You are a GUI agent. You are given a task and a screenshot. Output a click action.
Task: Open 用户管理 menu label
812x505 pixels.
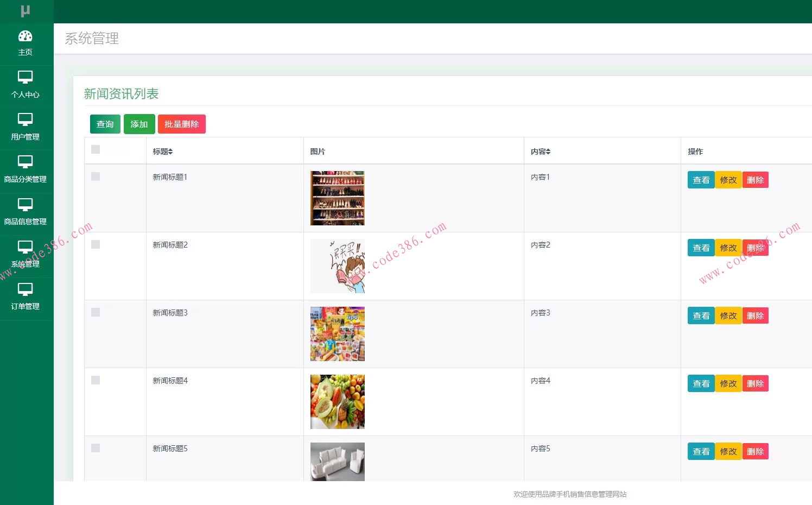click(26, 137)
